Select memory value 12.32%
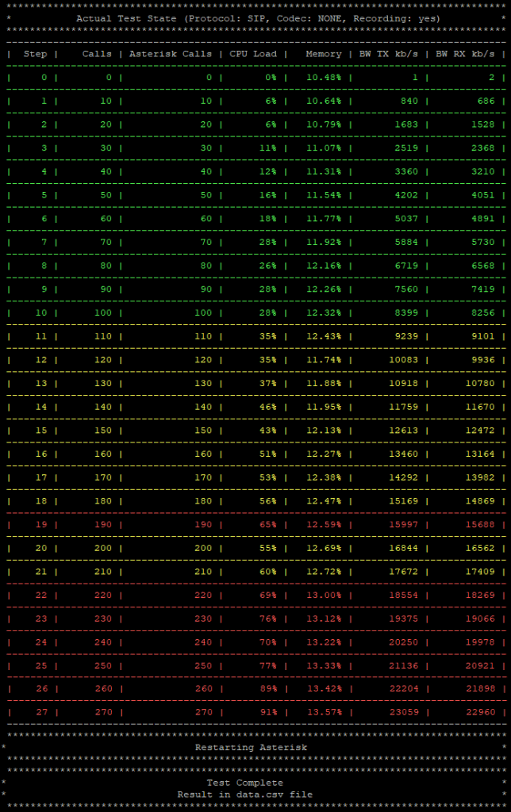The image size is (511, 812). point(324,313)
